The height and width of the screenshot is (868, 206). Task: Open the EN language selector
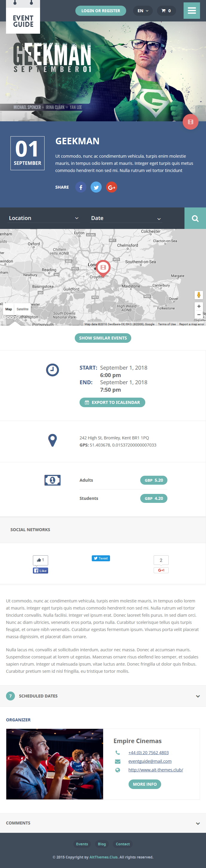coord(143,11)
